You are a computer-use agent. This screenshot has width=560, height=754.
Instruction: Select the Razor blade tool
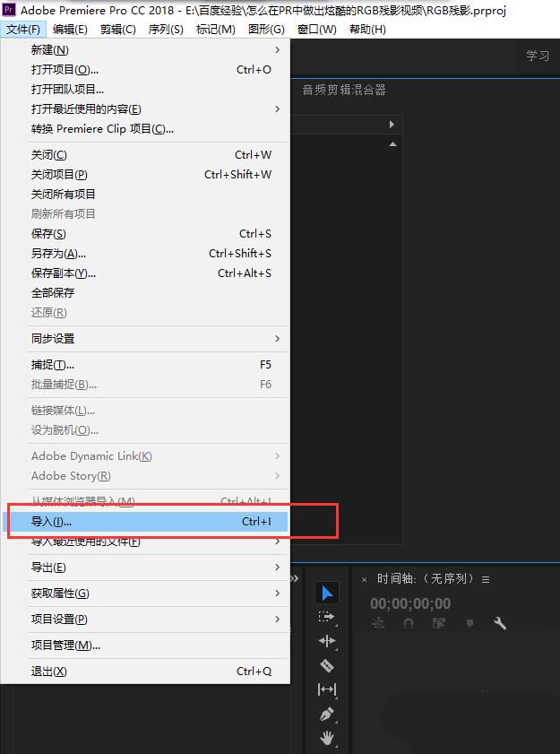click(327, 665)
